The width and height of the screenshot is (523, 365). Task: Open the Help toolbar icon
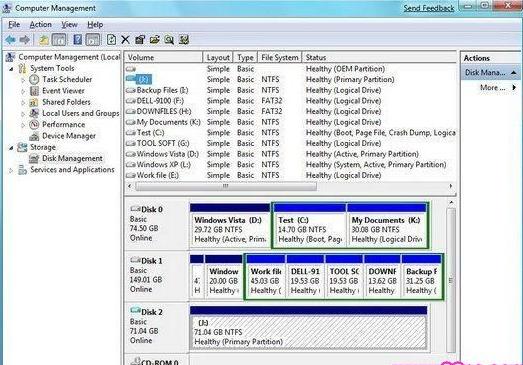77,40
